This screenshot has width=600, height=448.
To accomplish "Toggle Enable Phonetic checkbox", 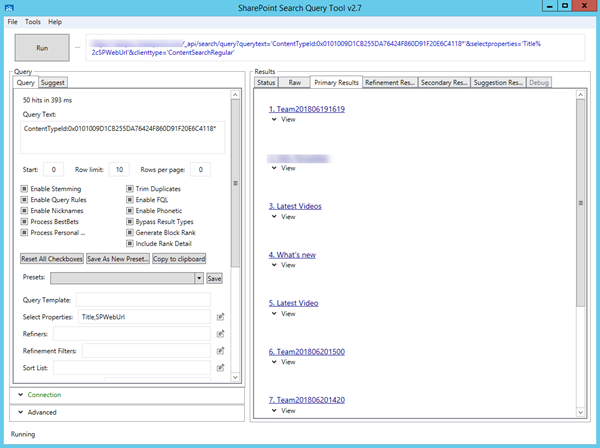I will [x=130, y=210].
